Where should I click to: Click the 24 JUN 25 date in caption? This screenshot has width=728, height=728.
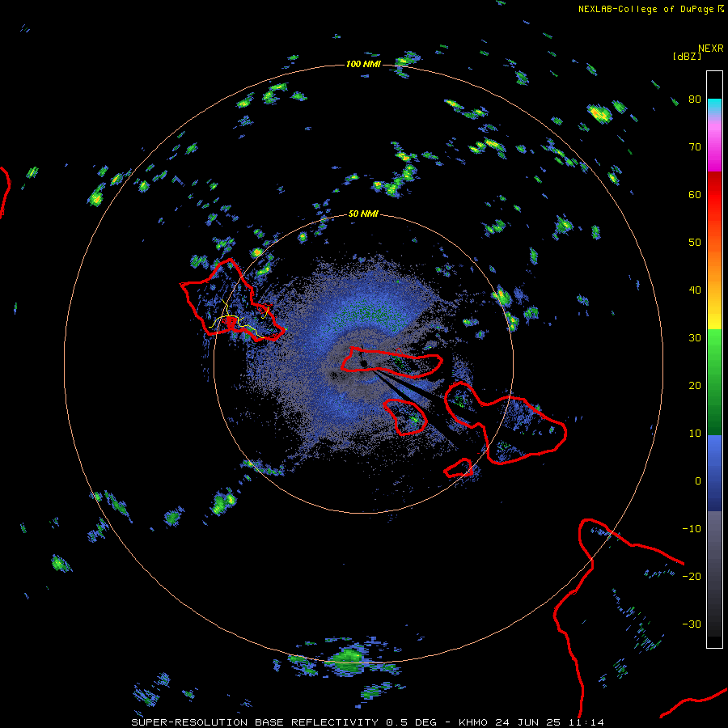pos(528,722)
